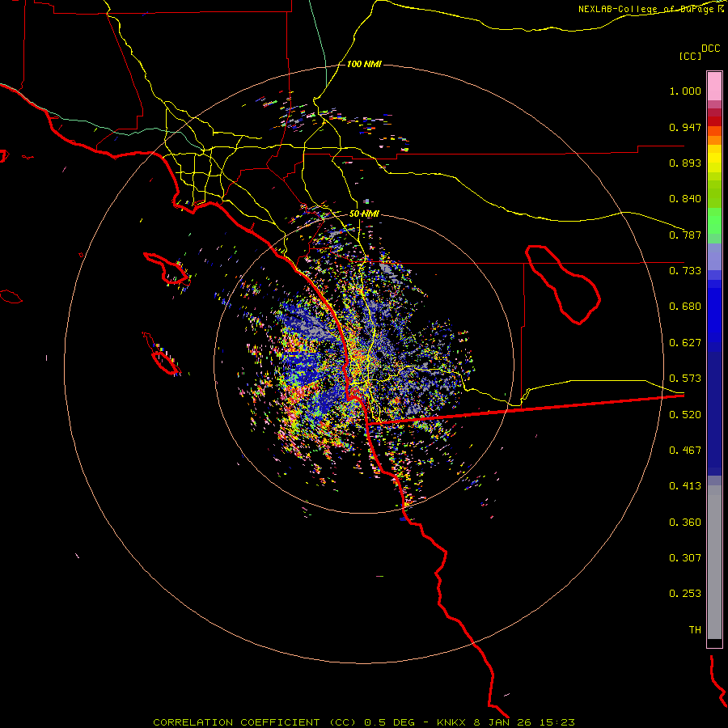Screen dimensions: 728x728
Task: Click the 0.840 legend value
Action: coord(685,199)
